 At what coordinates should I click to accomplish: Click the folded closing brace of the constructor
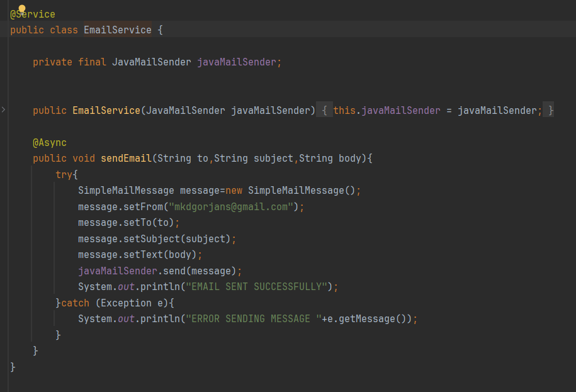(550, 110)
